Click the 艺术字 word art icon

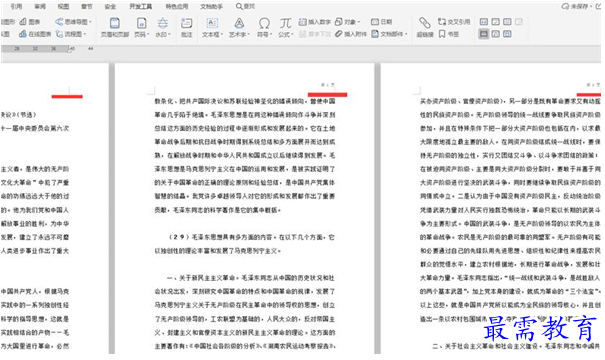point(239,23)
